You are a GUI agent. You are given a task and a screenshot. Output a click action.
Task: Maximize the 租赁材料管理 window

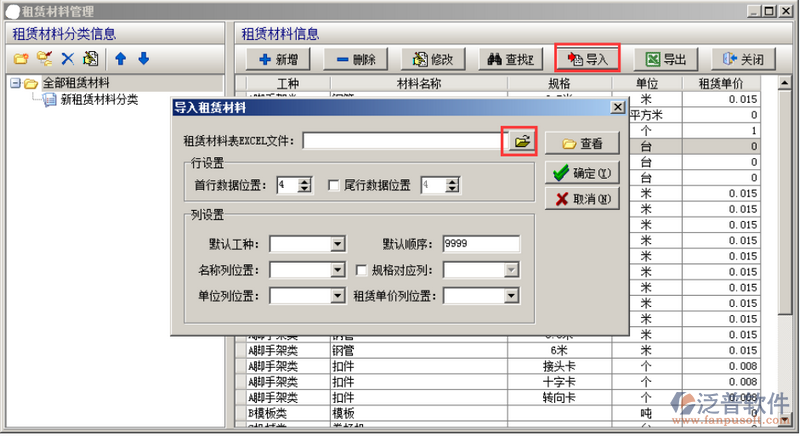(770, 11)
